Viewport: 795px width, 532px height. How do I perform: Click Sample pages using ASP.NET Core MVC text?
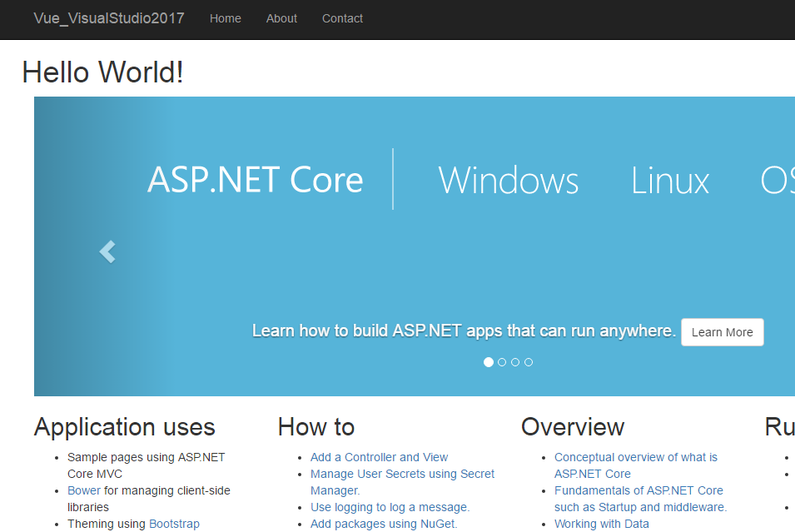coord(146,465)
